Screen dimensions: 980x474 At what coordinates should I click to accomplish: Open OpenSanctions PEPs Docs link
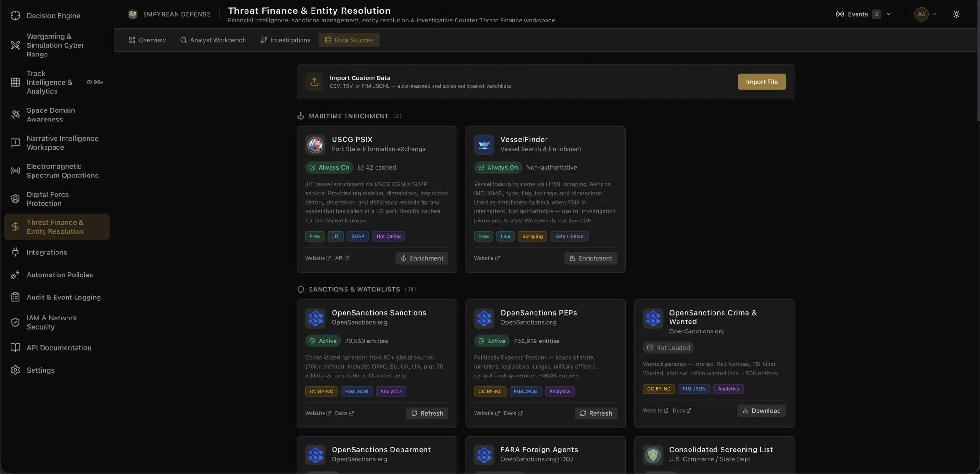coord(513,413)
